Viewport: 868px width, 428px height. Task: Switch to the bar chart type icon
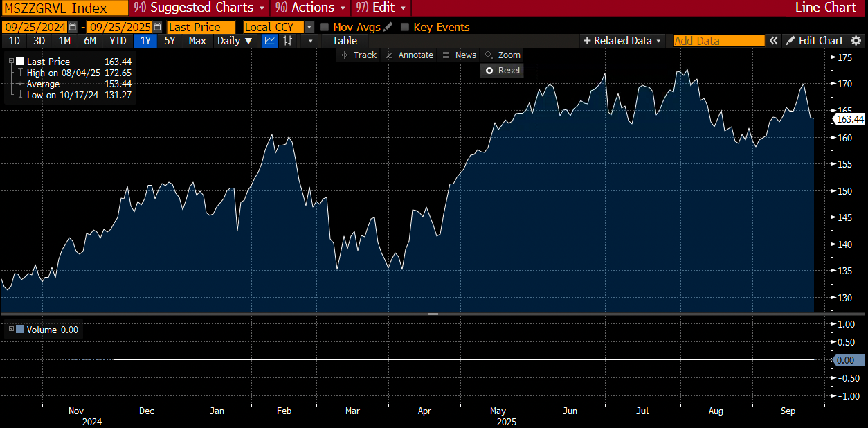288,41
